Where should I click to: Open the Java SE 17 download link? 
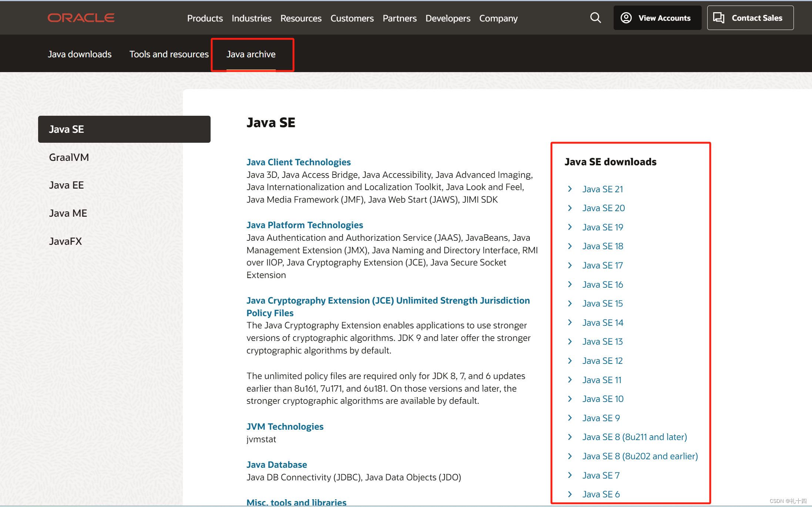603,265
